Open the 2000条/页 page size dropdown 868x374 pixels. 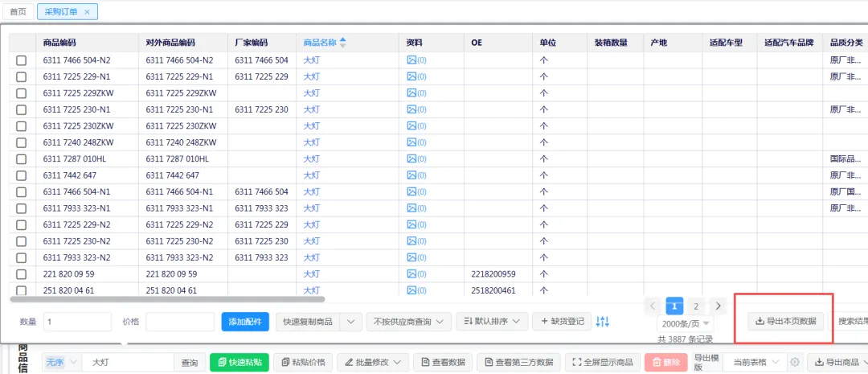point(686,323)
